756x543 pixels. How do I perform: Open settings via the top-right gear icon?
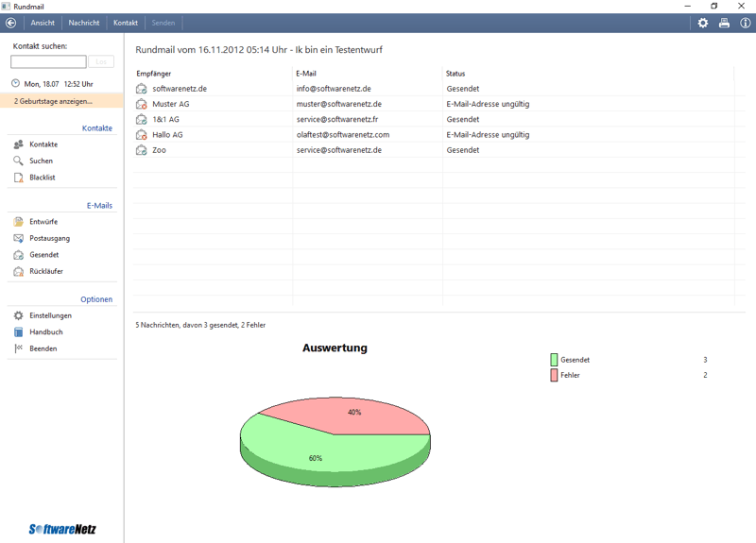pos(702,23)
